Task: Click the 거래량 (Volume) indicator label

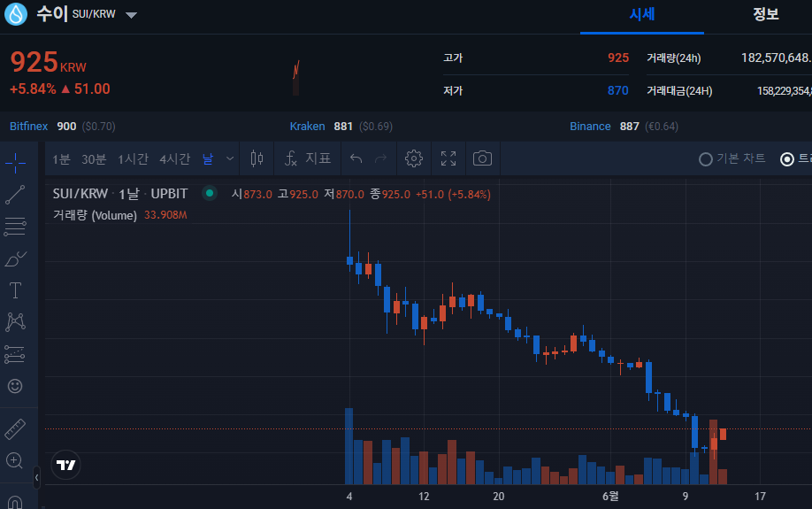Action: (95, 215)
